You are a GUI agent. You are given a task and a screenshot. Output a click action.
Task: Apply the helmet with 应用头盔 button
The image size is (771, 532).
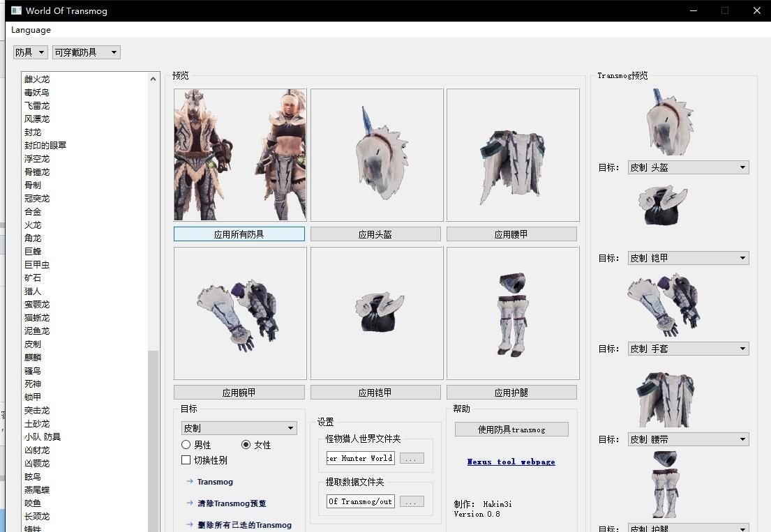[375, 234]
